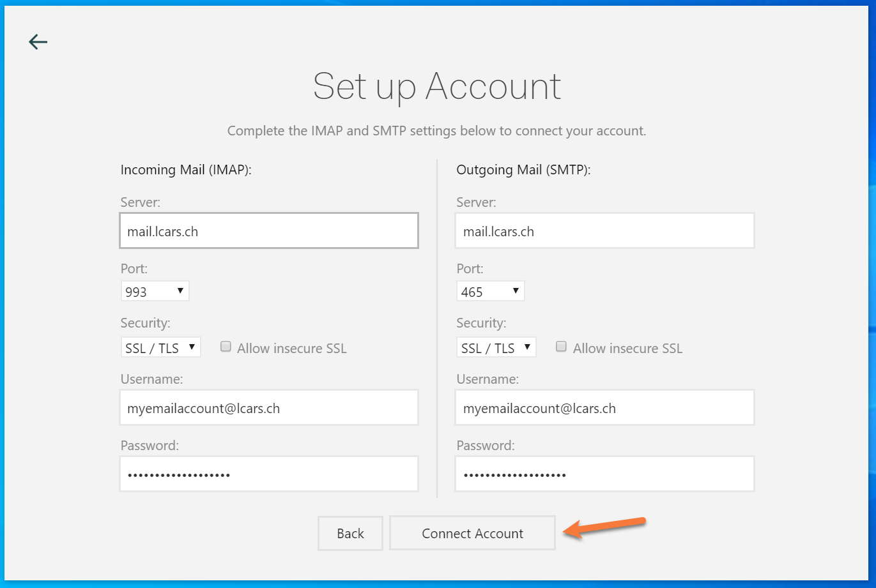Screen dimensions: 876x588
Task: Expand the SMTP Security SSL / TLS dropdown
Action: [x=496, y=348]
